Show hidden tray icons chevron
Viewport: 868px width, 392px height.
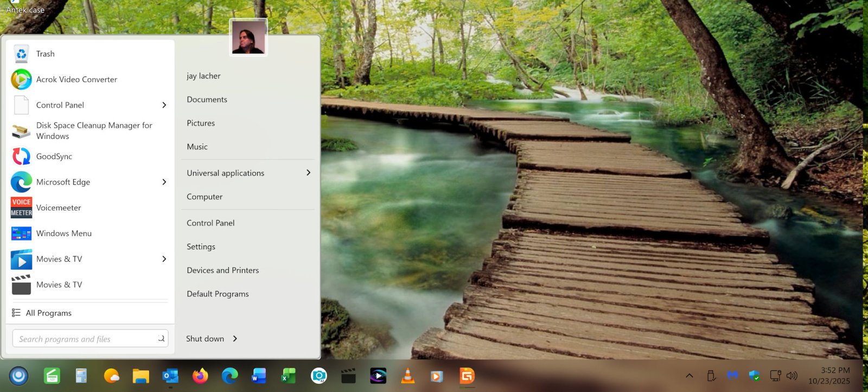690,376
